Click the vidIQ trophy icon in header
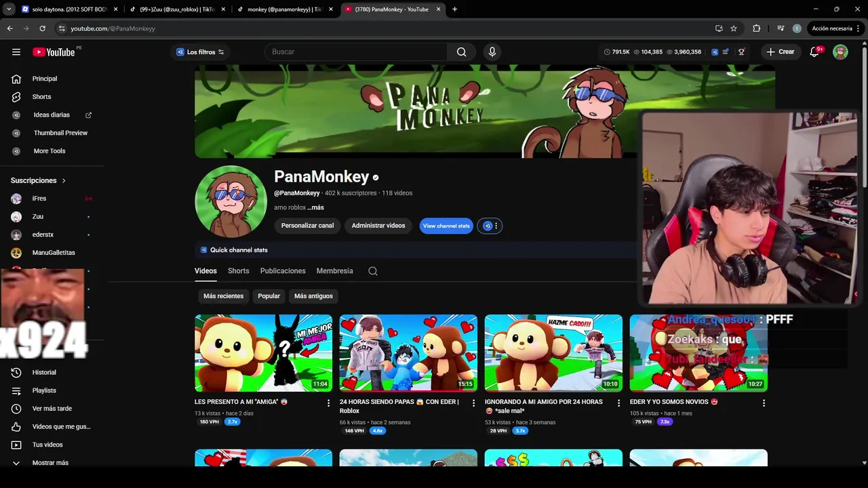The image size is (868, 488). [741, 52]
